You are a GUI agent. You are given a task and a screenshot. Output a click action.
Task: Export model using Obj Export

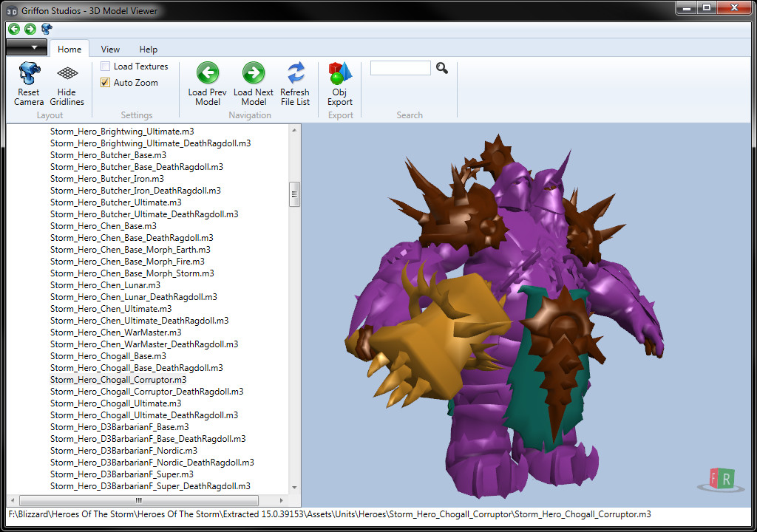340,84
